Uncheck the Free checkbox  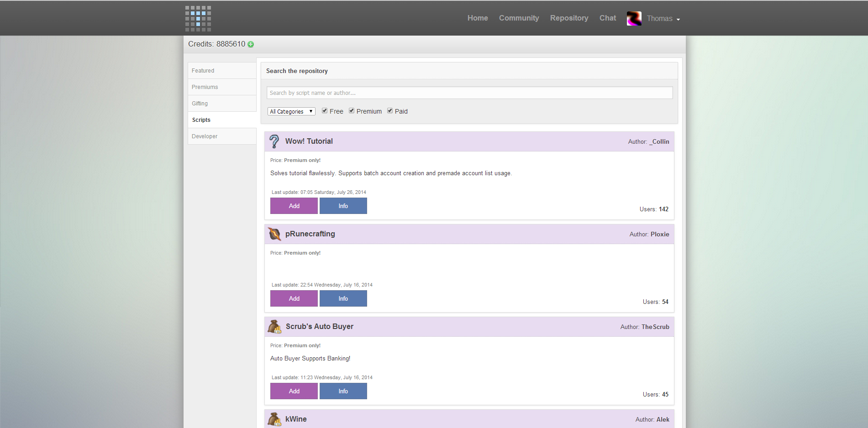(x=325, y=111)
